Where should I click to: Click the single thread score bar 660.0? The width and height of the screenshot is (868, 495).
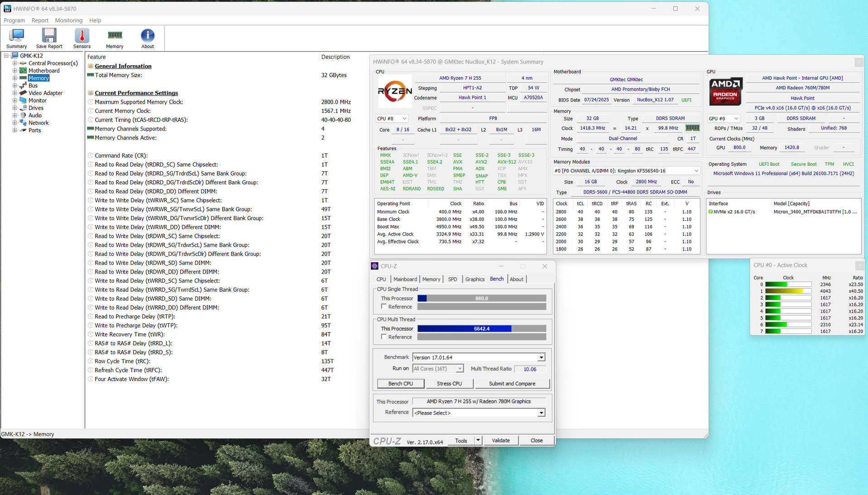[x=482, y=298]
